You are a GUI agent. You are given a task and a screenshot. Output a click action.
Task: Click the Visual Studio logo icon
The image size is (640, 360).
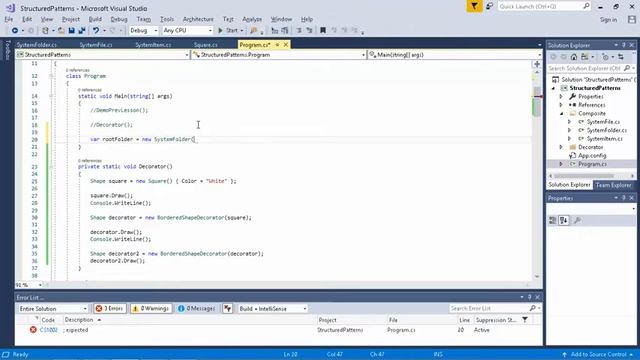tap(11, 8)
